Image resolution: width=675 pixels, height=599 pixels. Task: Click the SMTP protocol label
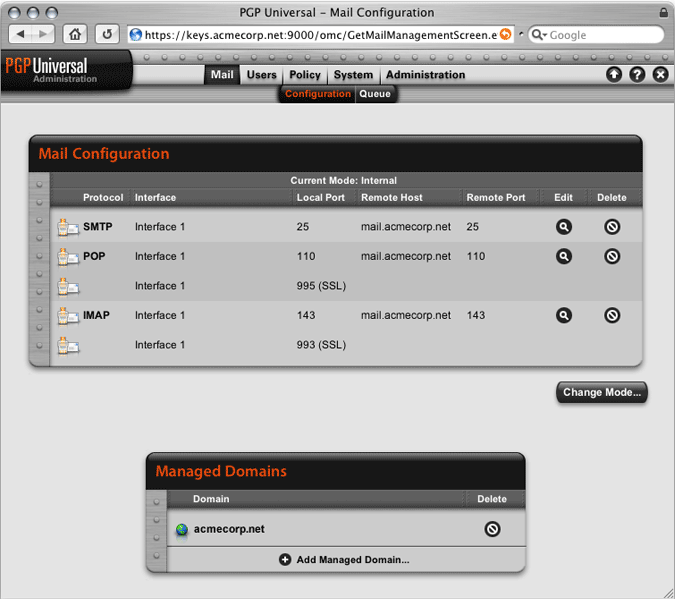point(98,227)
